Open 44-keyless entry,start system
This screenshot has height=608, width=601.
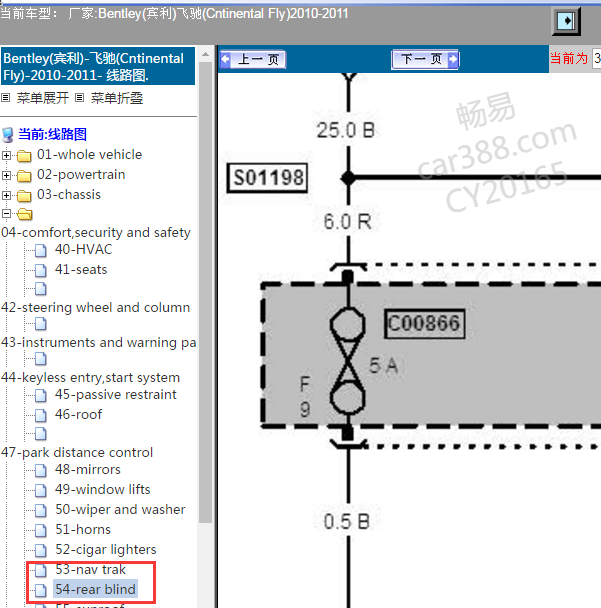(90, 378)
